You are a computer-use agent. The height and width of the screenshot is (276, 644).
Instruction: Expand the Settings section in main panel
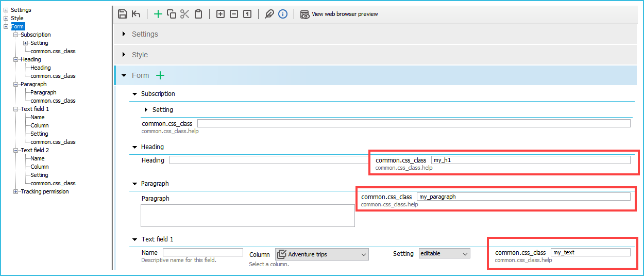point(124,34)
